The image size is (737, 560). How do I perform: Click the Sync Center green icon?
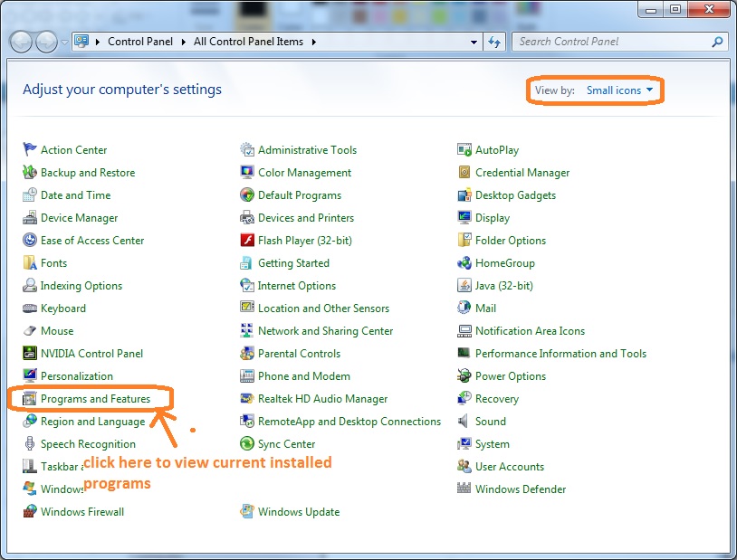point(247,444)
